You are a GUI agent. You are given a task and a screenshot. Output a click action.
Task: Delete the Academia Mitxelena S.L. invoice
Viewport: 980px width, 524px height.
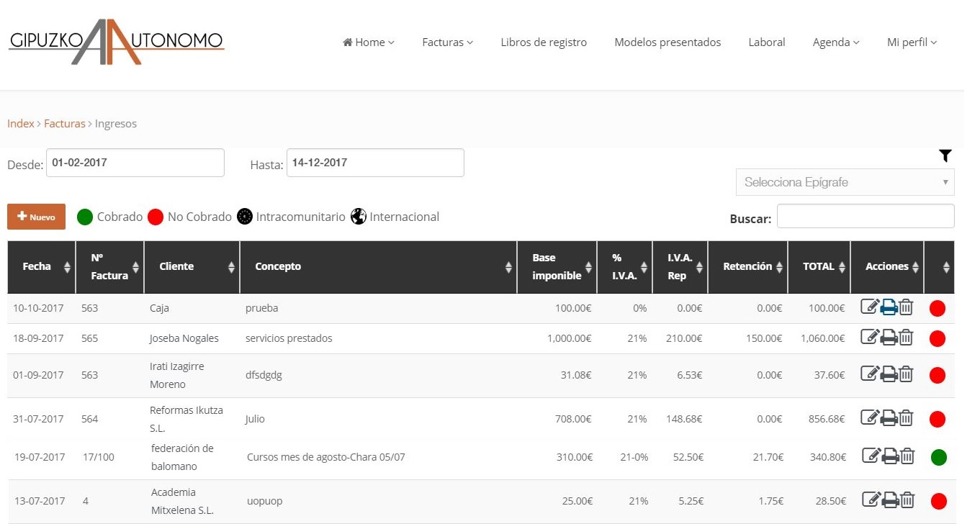907,500
